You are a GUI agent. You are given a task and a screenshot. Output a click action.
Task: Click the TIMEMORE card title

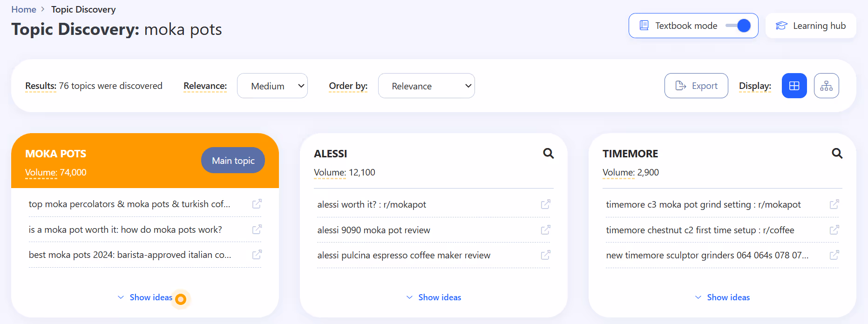click(x=630, y=154)
